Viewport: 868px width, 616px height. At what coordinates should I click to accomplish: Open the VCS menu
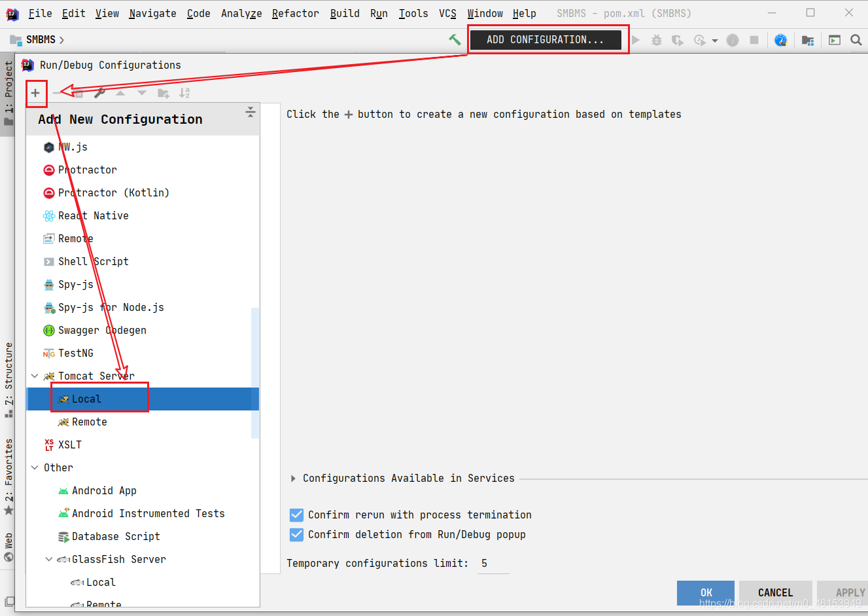447,13
